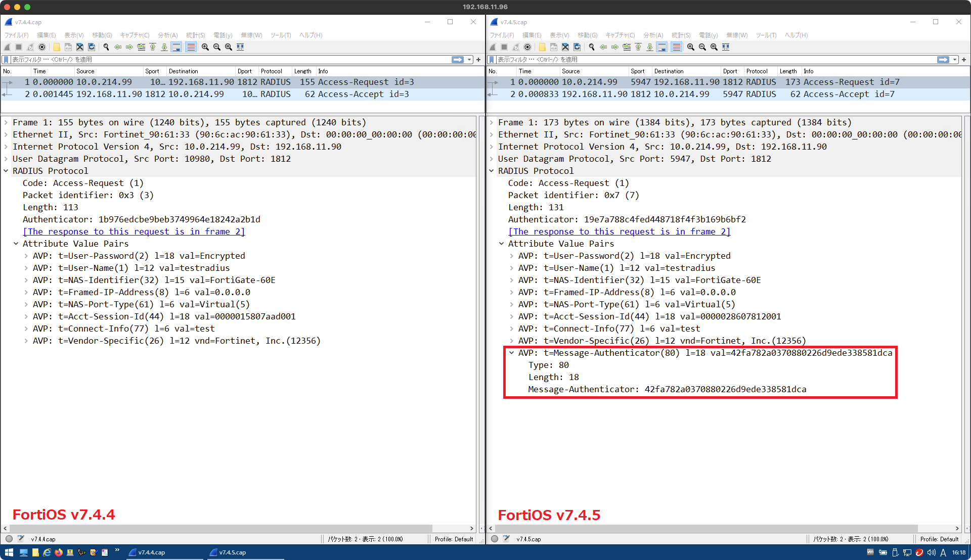Click zoom in icon in v7.4.4 window
The image size is (971, 560).
(205, 47)
